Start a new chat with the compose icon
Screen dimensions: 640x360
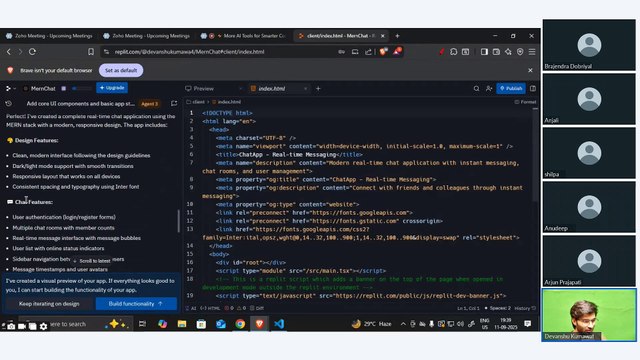click(x=174, y=104)
